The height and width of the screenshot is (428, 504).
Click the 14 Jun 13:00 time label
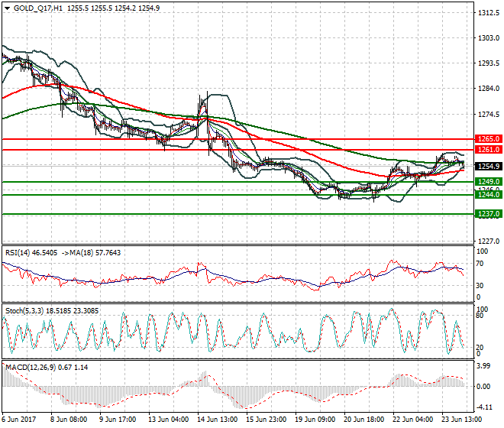[x=218, y=421]
